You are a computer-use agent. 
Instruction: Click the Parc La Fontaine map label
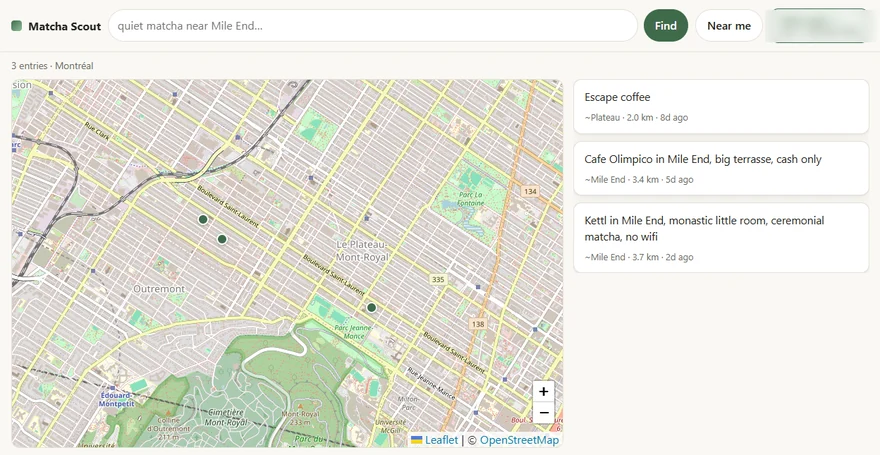tap(470, 199)
